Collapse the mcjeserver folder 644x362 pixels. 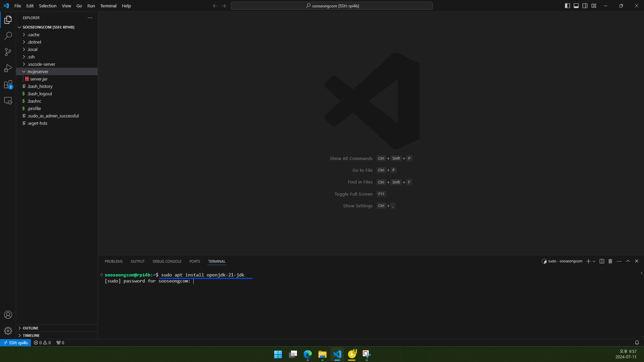coord(57,71)
